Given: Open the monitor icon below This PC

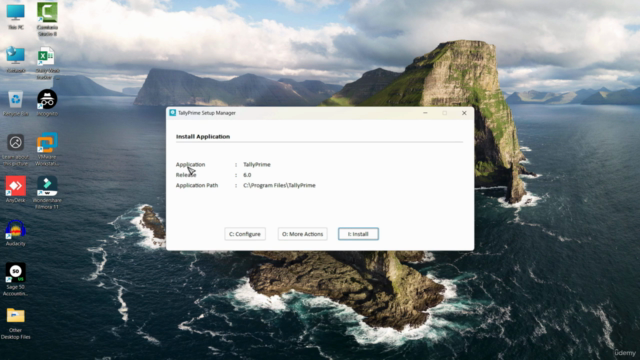Looking at the screenshot, I should [x=16, y=60].
